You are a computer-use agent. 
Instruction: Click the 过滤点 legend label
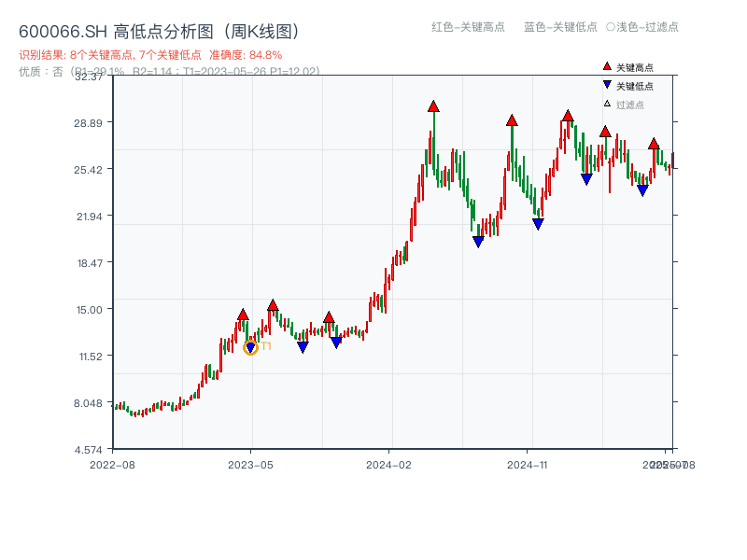point(629,105)
